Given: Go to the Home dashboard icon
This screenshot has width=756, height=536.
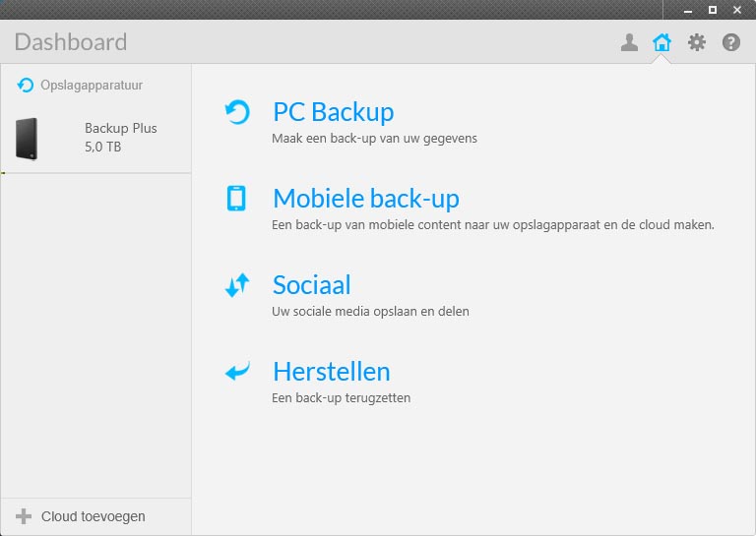Looking at the screenshot, I should coord(662,42).
